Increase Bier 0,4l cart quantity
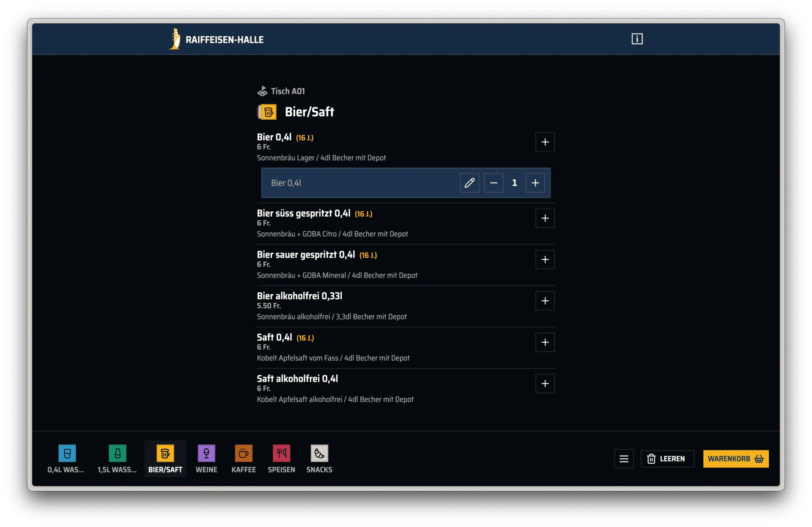The image size is (812, 527). (535, 183)
